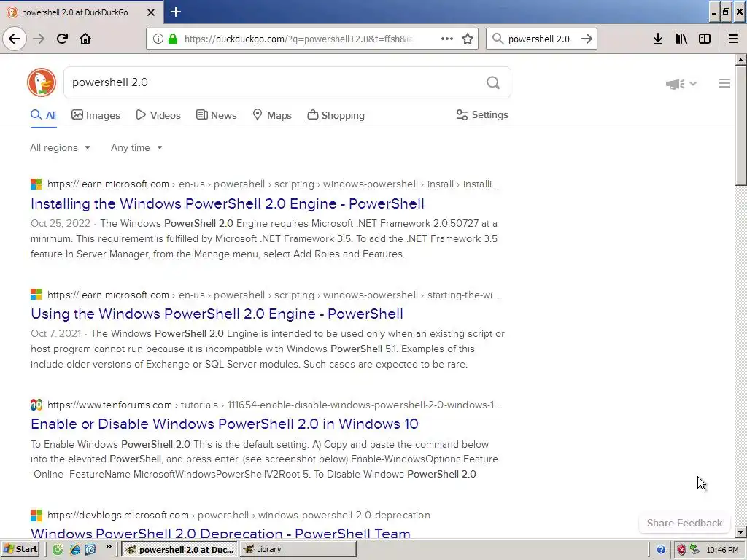Click the taskbar clock 10:46 PM
Image resolution: width=747 pixels, height=560 pixels.
point(722,550)
